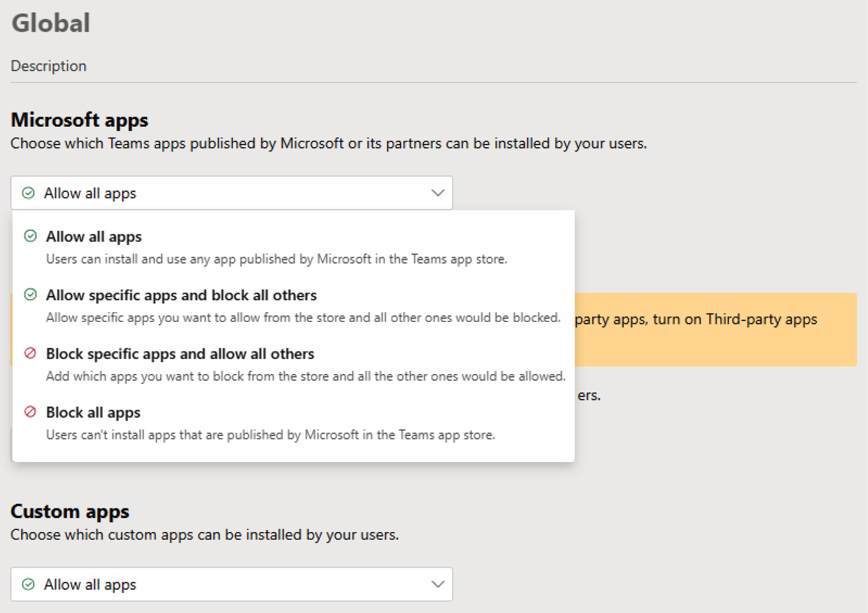Click chevron arrow of Microsoft apps dropdown
The height and width of the screenshot is (613, 868).
point(438,193)
